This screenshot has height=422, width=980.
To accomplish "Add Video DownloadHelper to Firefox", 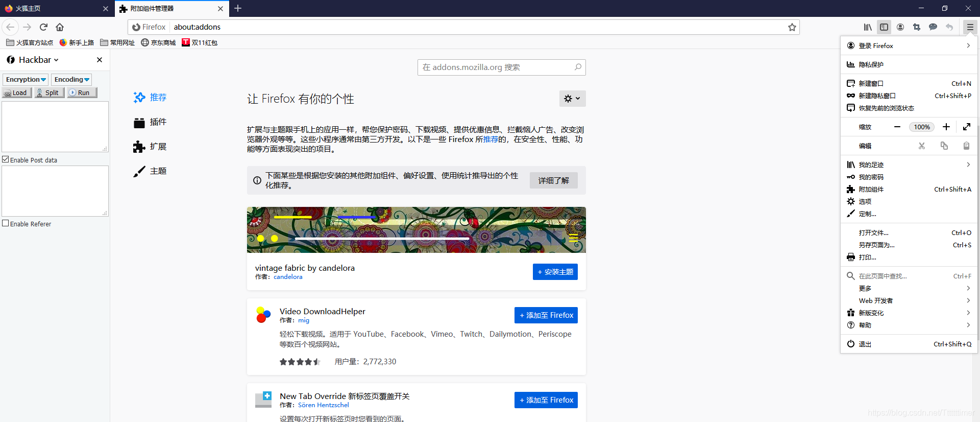I will (x=546, y=315).
